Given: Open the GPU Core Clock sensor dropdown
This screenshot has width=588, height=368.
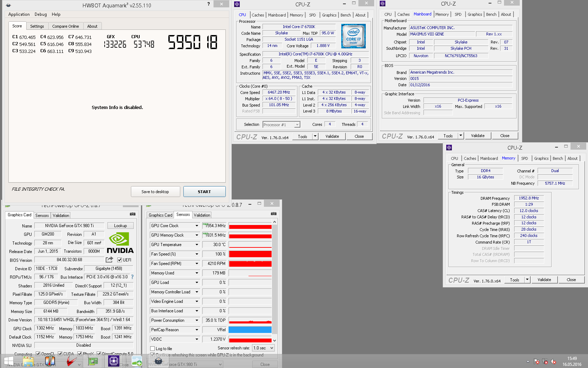Looking at the screenshot, I should pyautogui.click(x=197, y=226).
